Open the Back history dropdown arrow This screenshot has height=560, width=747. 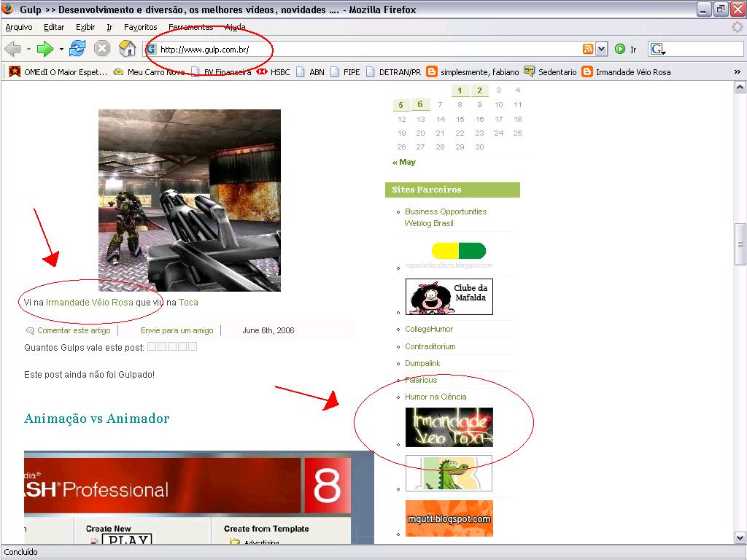[x=28, y=49]
